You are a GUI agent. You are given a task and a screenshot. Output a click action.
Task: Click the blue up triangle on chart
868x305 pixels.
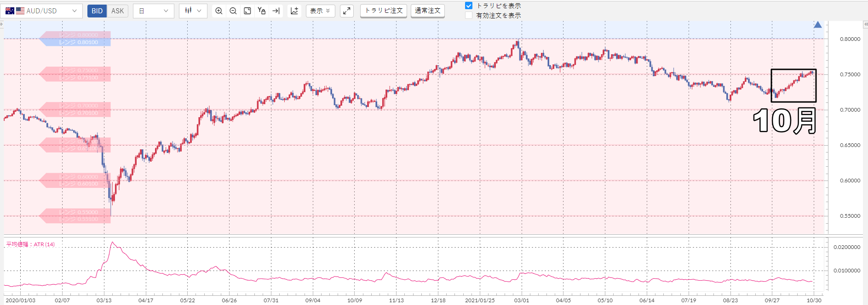tap(817, 25)
